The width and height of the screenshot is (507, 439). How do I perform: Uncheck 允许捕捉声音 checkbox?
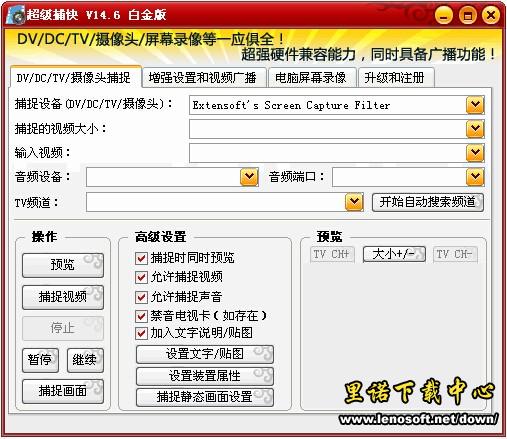(141, 297)
